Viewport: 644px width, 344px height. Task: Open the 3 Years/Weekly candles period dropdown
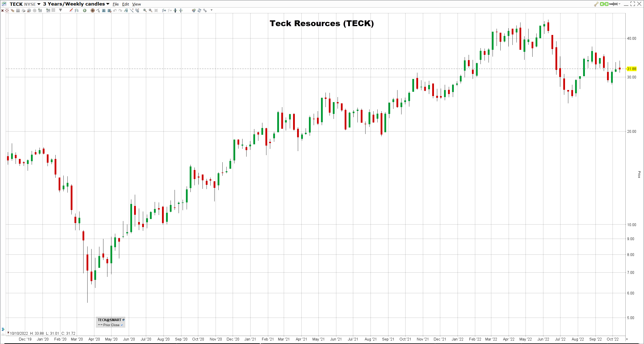[108, 4]
